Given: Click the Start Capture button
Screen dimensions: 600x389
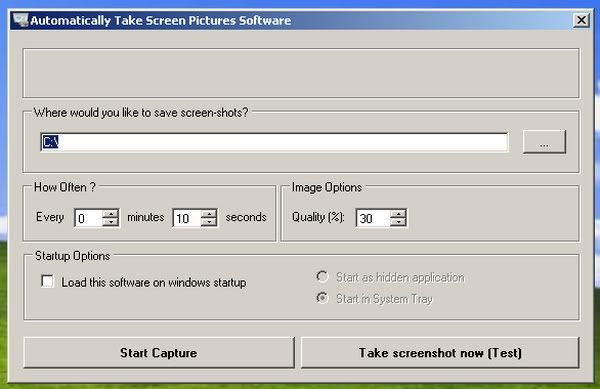Looking at the screenshot, I should point(159,353).
